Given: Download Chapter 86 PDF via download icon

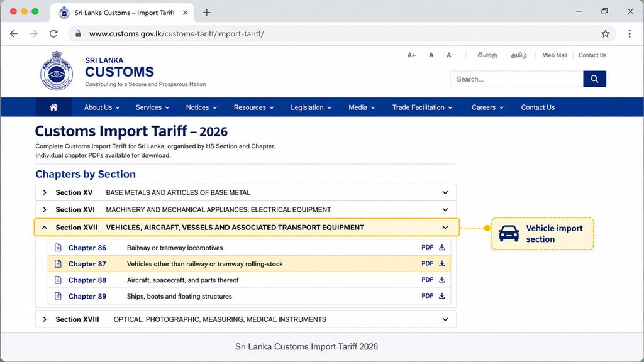Looking at the screenshot, I should [x=442, y=247].
